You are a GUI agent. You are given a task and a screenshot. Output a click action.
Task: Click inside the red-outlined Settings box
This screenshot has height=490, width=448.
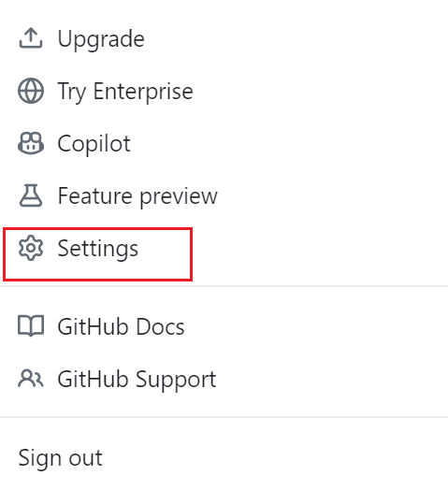(x=97, y=254)
